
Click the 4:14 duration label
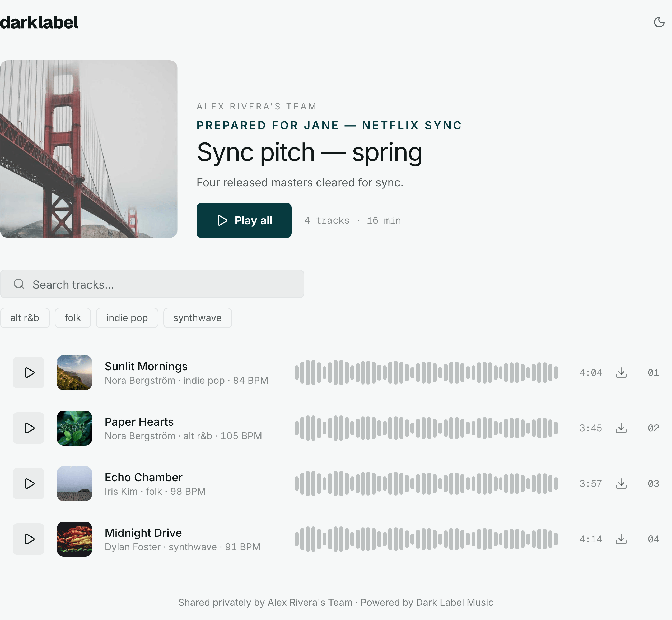(x=591, y=539)
